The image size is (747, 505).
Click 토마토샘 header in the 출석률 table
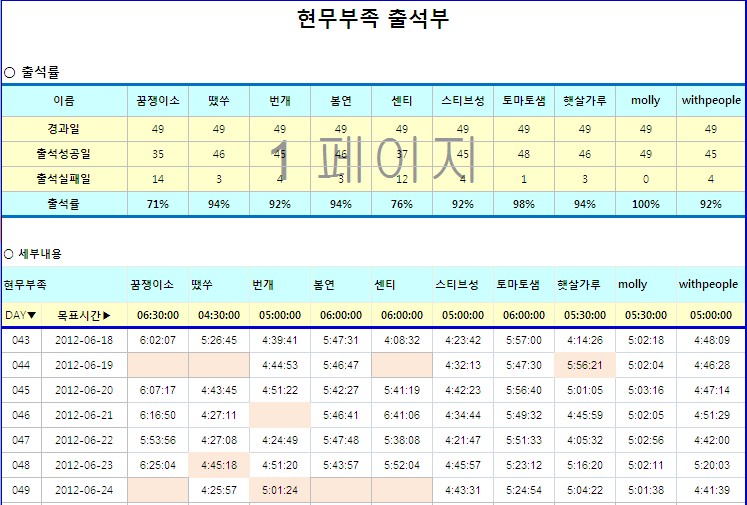click(x=524, y=101)
